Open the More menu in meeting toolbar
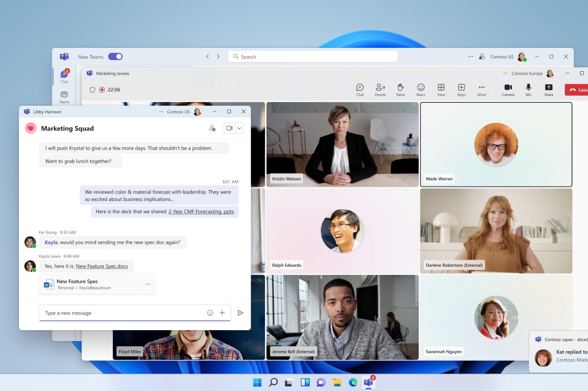The image size is (588, 391). click(x=482, y=90)
